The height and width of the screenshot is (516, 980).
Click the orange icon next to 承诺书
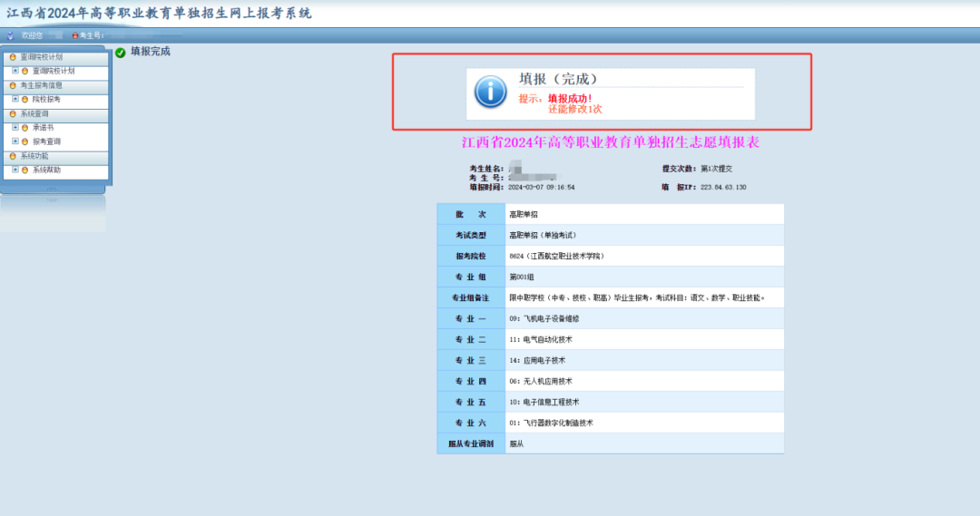[x=24, y=128]
